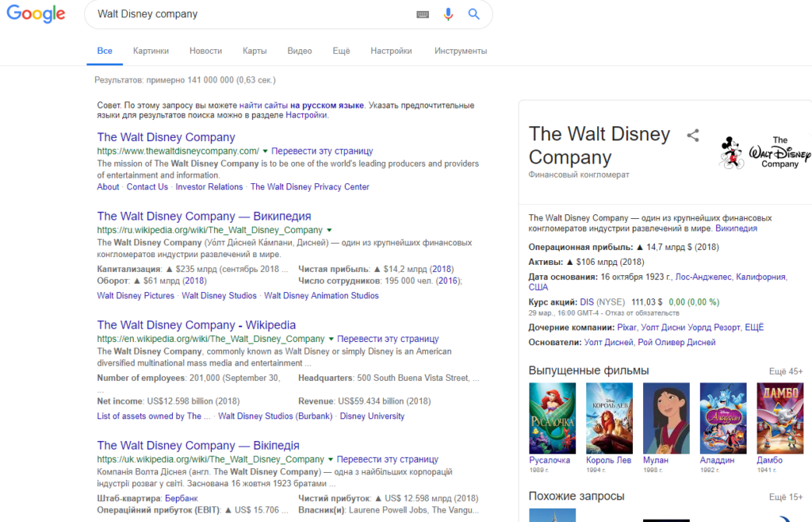Screen dimensions: 812x522
Task: Expand the dropdown arrow beside en.wikipedia.org URL
Action: tap(331, 340)
